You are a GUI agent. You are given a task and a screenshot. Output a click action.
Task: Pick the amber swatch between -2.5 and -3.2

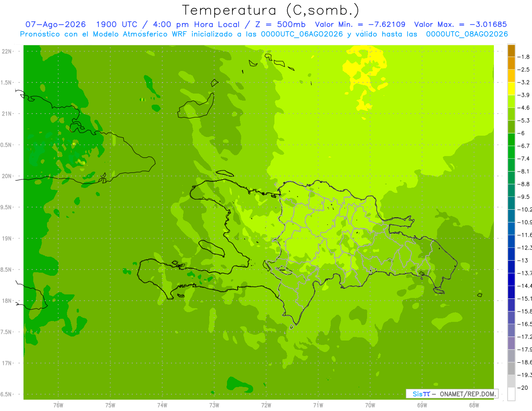point(511,75)
